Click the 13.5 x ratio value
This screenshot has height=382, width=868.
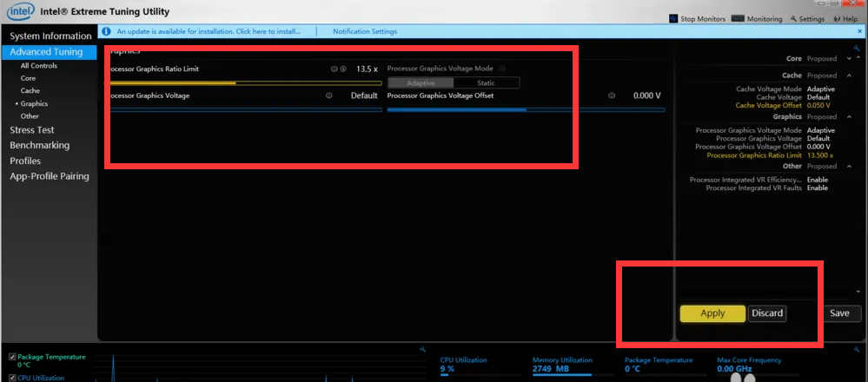pos(367,69)
